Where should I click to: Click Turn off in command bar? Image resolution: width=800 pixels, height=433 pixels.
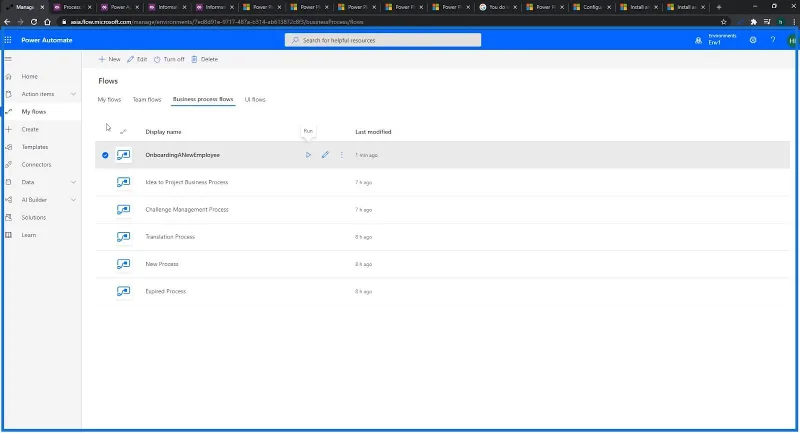(x=169, y=59)
